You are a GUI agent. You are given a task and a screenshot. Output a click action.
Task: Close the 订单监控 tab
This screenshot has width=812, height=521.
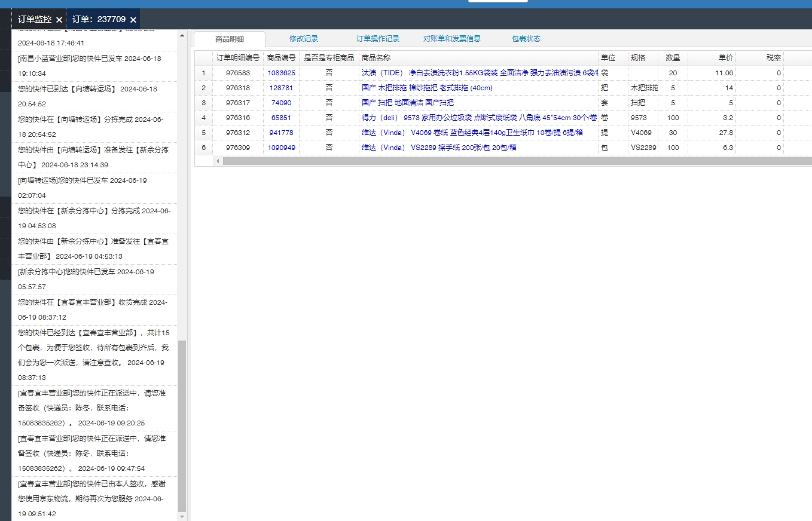tap(59, 20)
